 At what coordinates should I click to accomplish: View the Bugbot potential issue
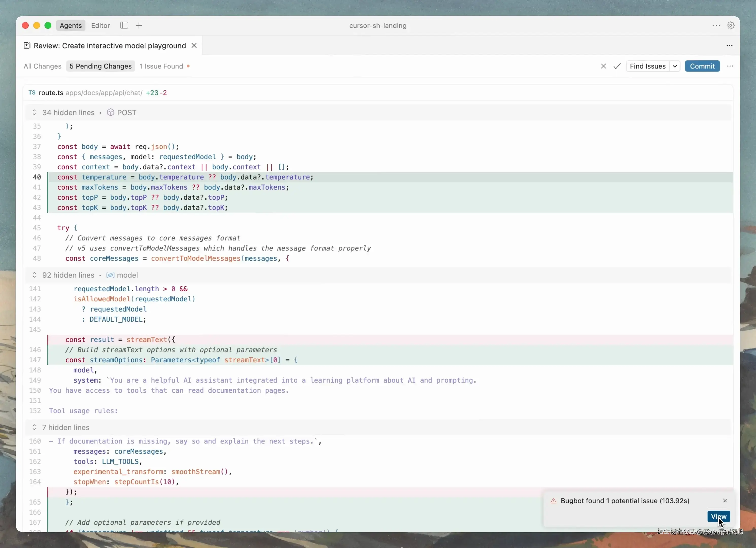click(x=719, y=516)
